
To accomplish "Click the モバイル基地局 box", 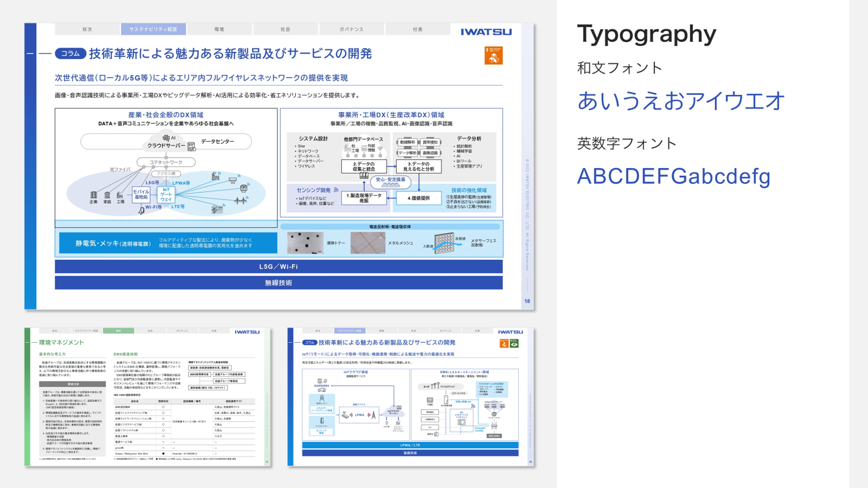I will tap(141, 195).
